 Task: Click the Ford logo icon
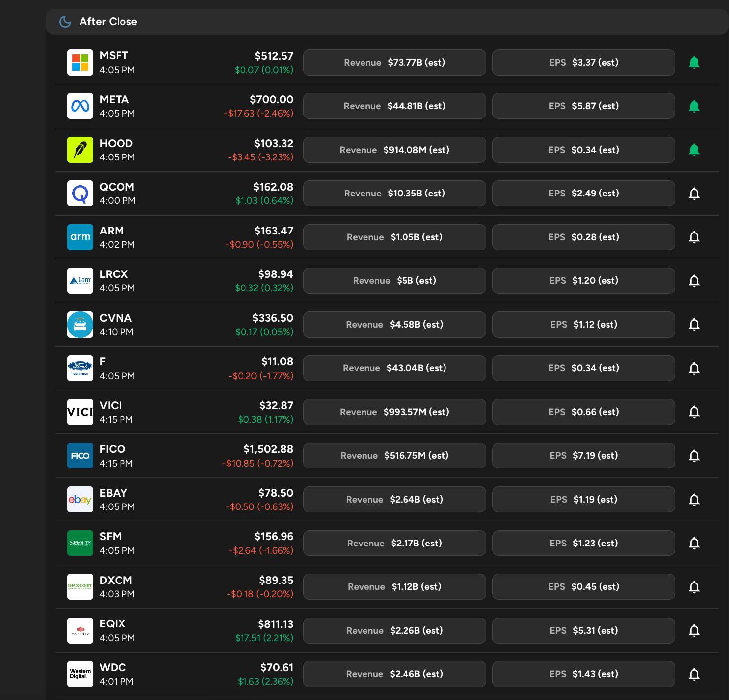tap(80, 368)
